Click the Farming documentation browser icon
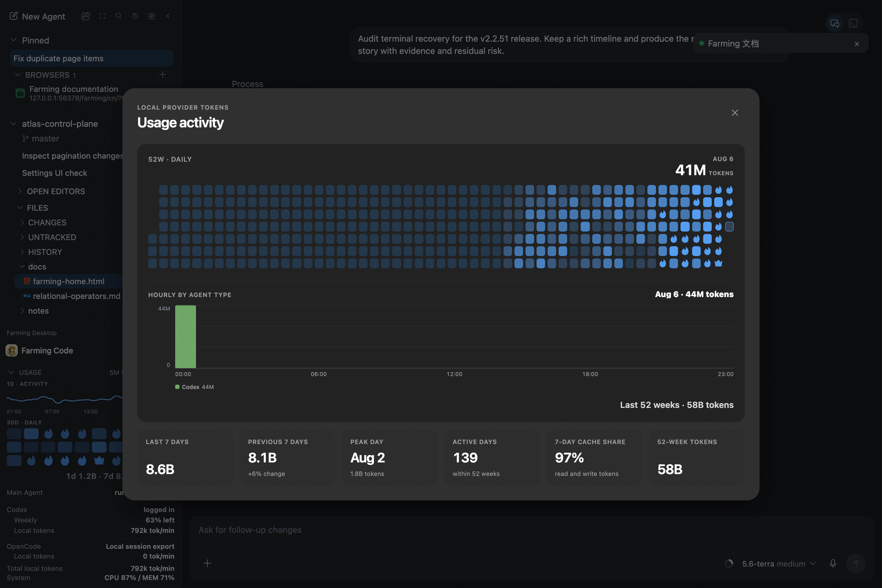This screenshot has width=882, height=588. [20, 93]
